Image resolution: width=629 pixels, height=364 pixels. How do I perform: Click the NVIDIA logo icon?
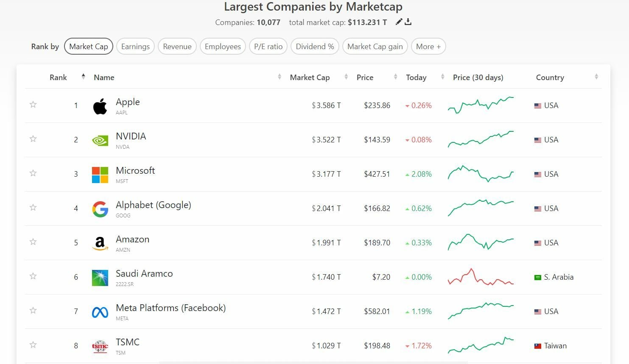click(x=100, y=140)
